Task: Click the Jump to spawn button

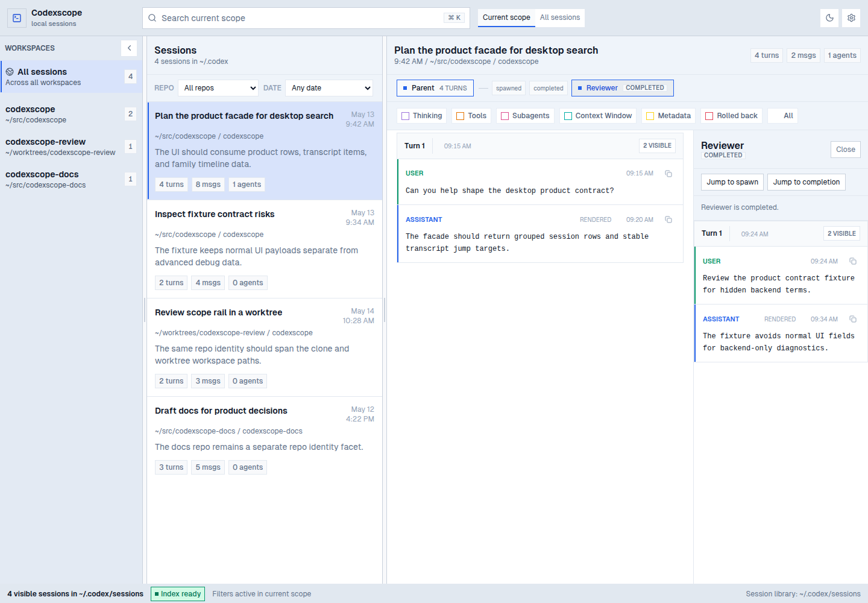Action: click(x=732, y=182)
